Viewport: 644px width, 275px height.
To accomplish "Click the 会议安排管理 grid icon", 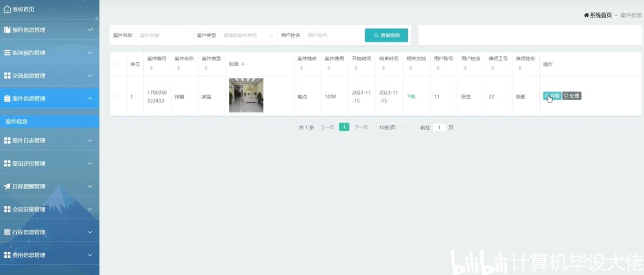I will 7,209.
